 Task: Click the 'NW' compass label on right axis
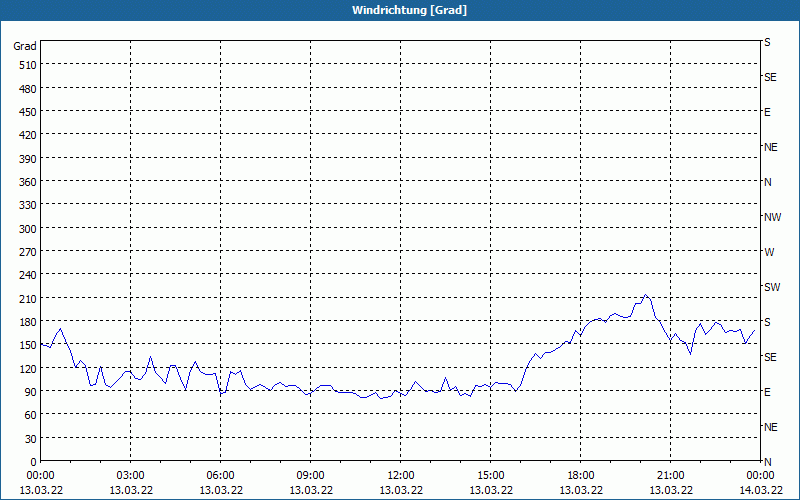click(772, 217)
